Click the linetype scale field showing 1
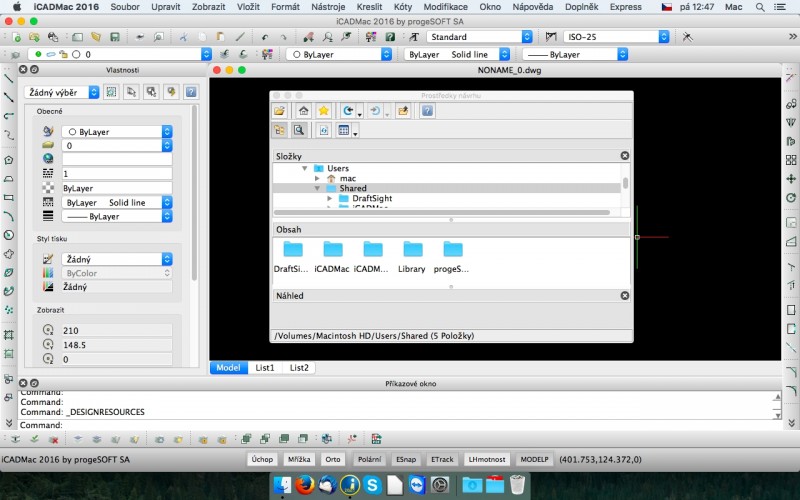The width and height of the screenshot is (800, 500). click(117, 173)
